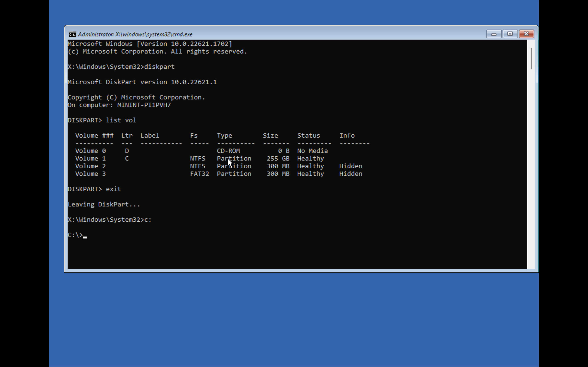Viewport: 588px width, 367px height.
Task: Maximize the cmd.exe window
Action: tap(510, 34)
